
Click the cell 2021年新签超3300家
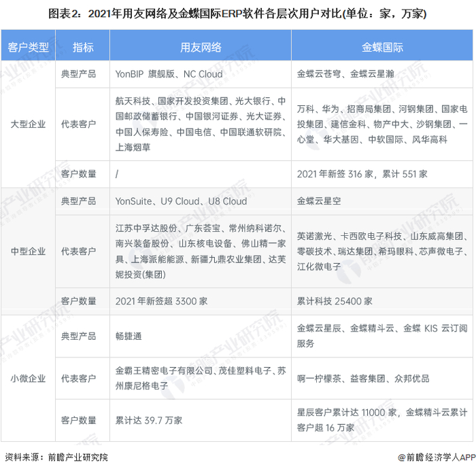(x=201, y=301)
